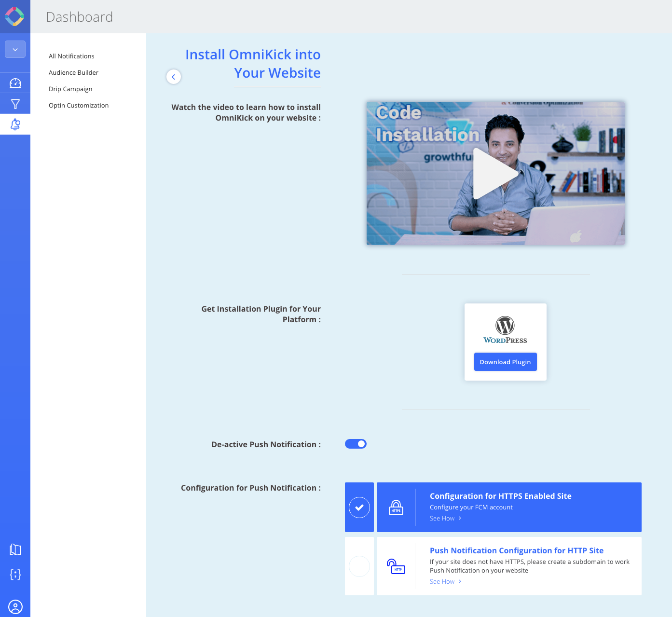Screen dimensions: 672x617
Task: Open the curly braces code icon
Action: 15,574
